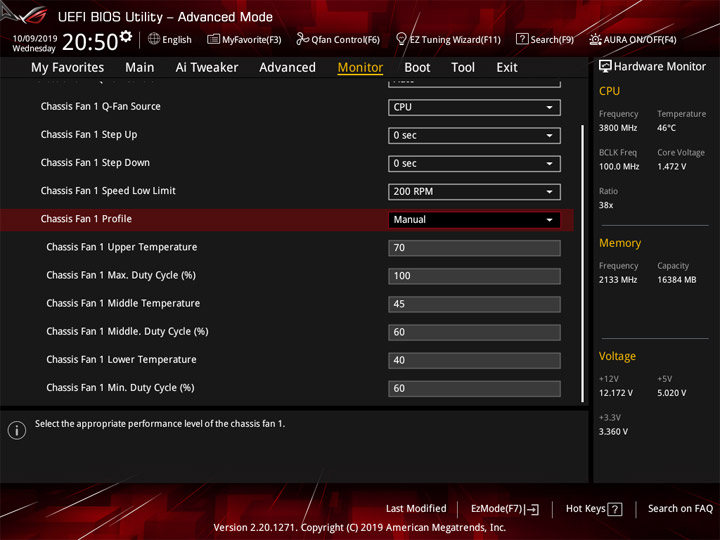Click Version 2.20.1271 copyright text
Screen dimensions: 720x540
tap(360, 528)
